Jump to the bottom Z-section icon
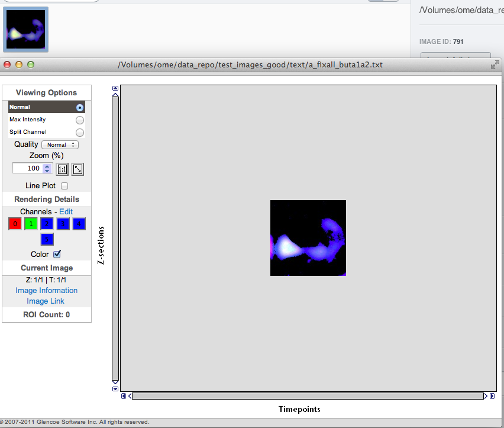 click(x=115, y=389)
